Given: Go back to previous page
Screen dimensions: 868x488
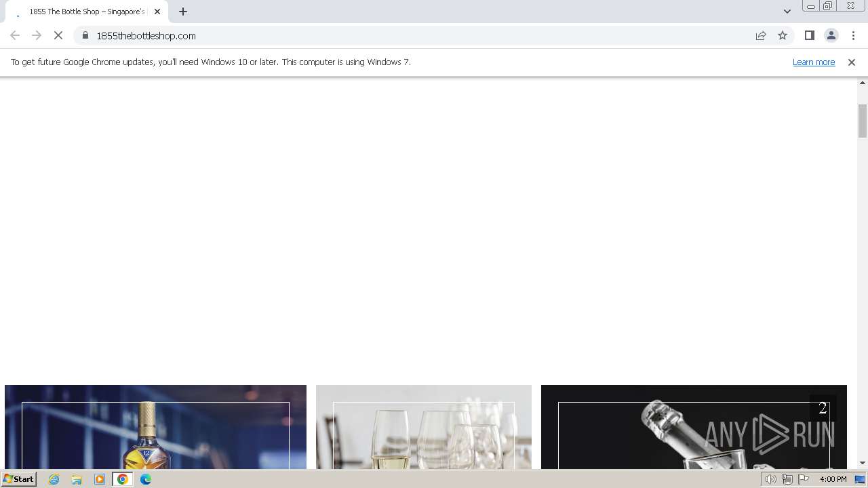Looking at the screenshot, I should pyautogui.click(x=15, y=35).
